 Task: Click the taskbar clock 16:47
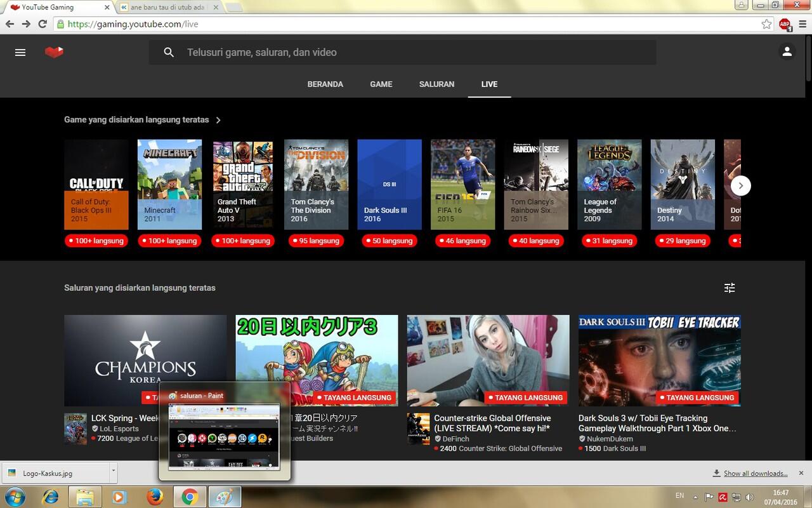point(781,493)
